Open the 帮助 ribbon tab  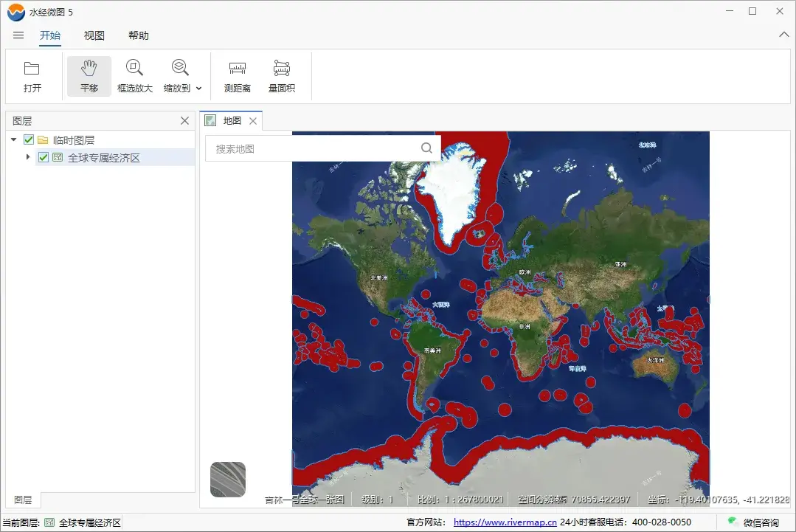pos(138,35)
